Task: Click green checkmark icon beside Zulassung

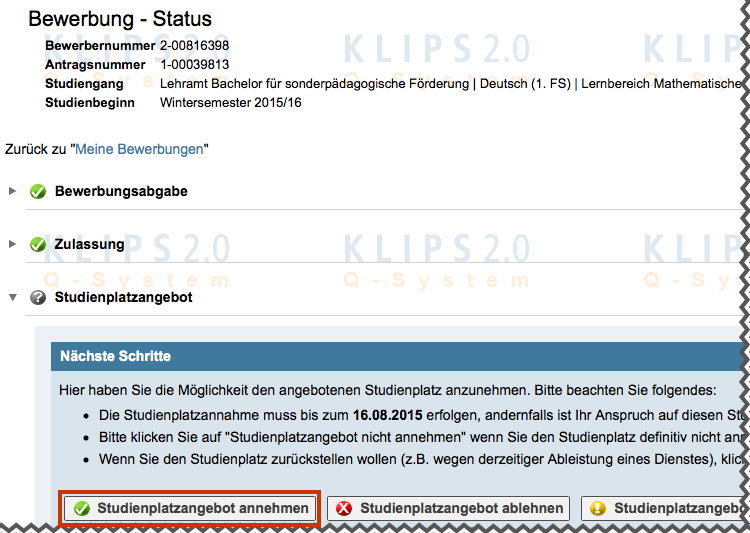Action: [38, 244]
